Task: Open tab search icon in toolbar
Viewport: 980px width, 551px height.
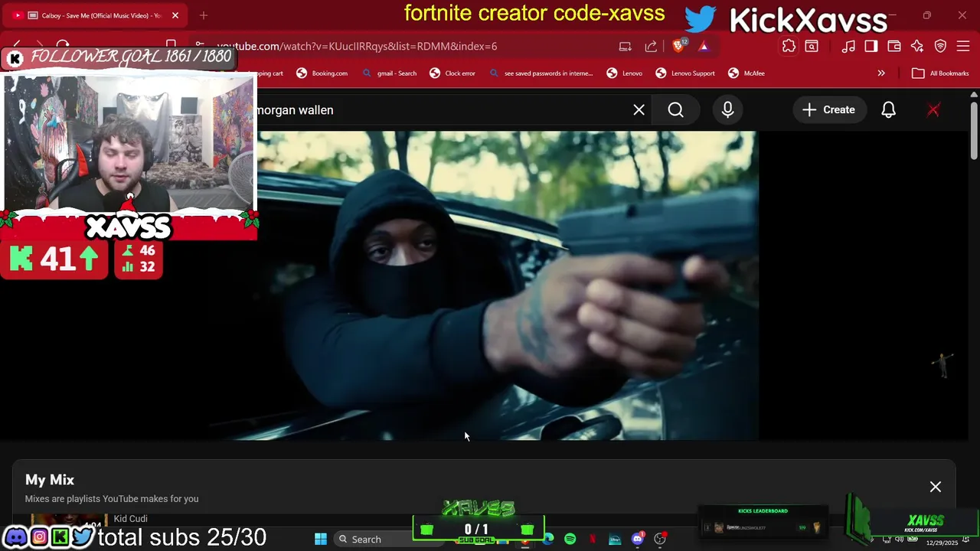Action: coord(812,47)
